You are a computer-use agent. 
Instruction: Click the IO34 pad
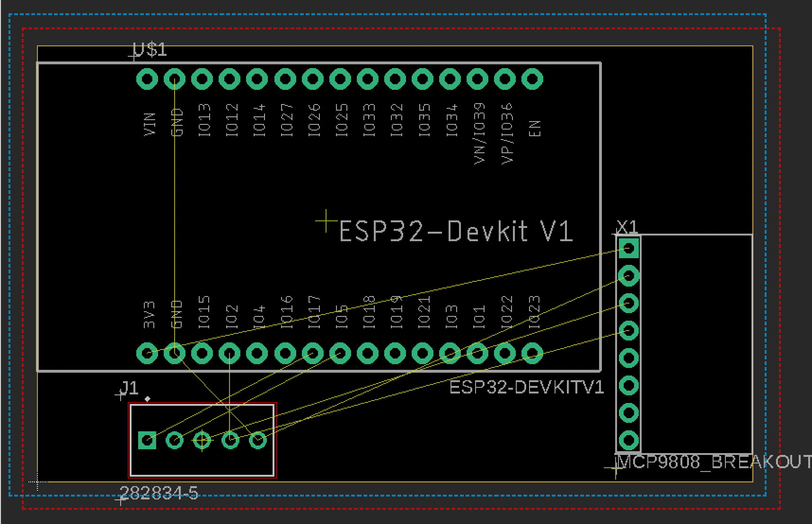(x=450, y=79)
